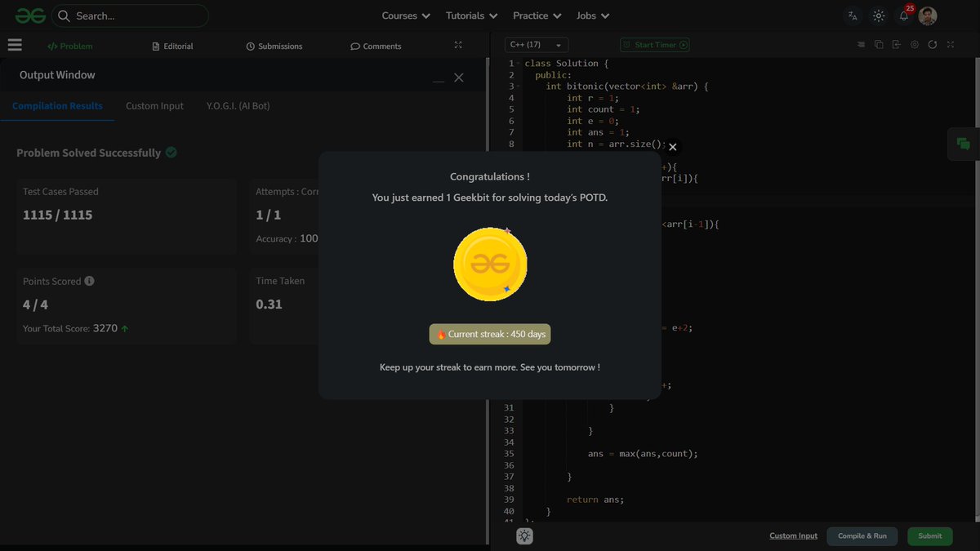The image size is (980, 551).
Task: Click the 'return ans;' code line
Action: coord(595,500)
